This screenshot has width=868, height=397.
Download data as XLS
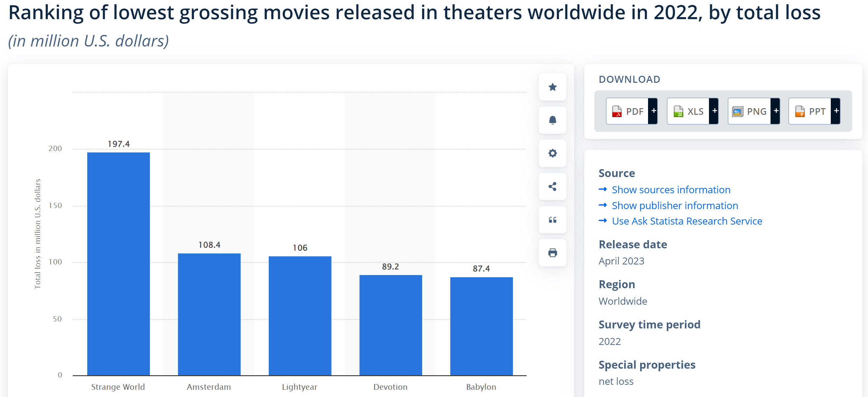click(689, 111)
